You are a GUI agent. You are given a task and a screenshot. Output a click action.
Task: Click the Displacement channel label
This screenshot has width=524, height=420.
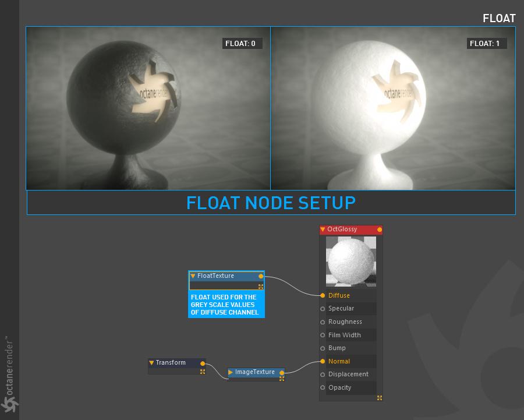[348, 374]
